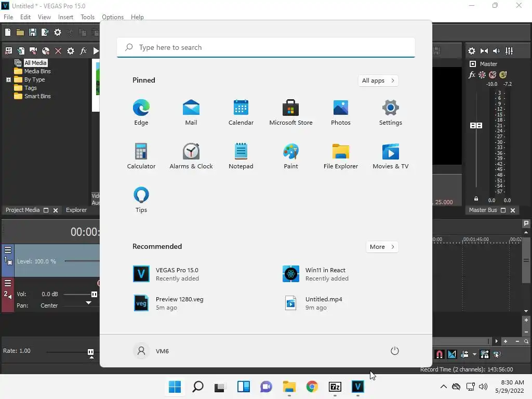
Task: Click Master automation settings icon
Action: [x=482, y=75]
